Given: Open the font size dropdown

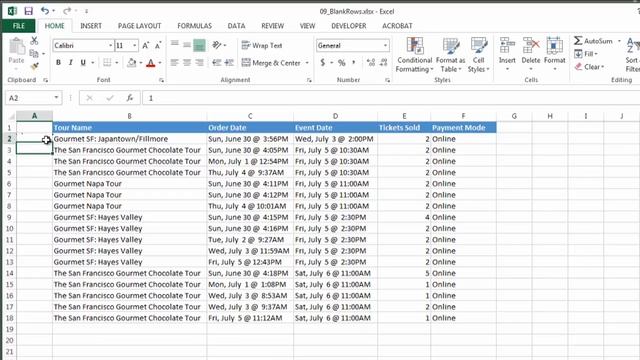Looking at the screenshot, I should [135, 45].
